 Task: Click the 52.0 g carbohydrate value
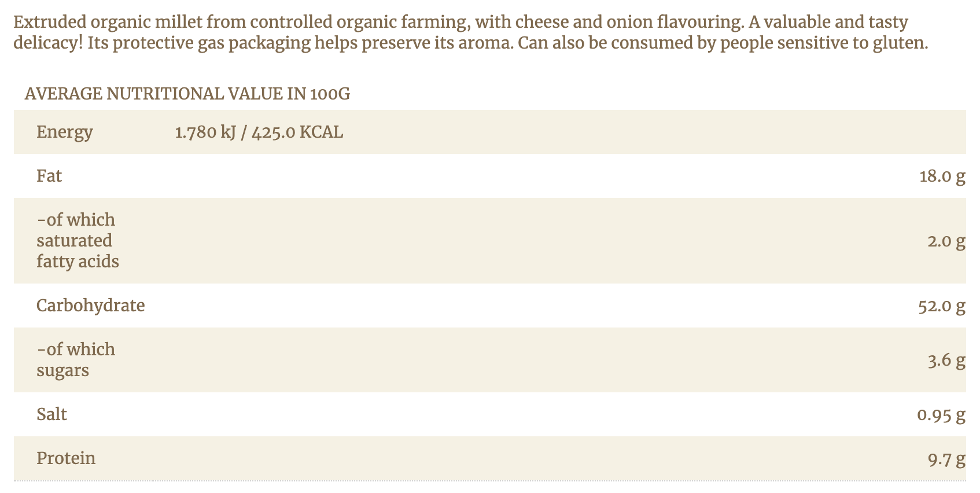coord(941,306)
